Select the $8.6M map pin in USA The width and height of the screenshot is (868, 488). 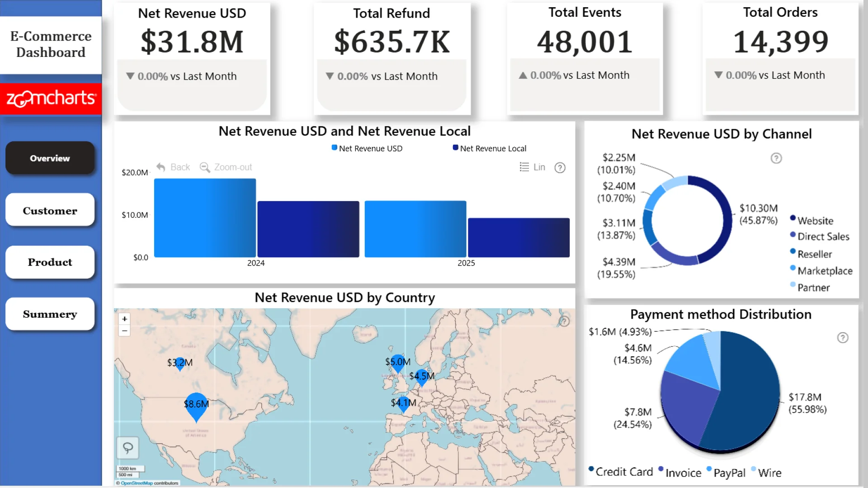pos(196,407)
